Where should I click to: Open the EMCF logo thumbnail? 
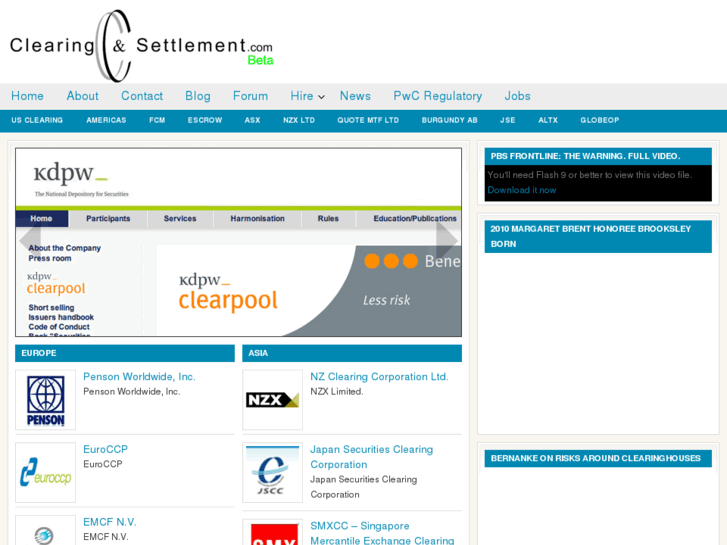[45, 530]
